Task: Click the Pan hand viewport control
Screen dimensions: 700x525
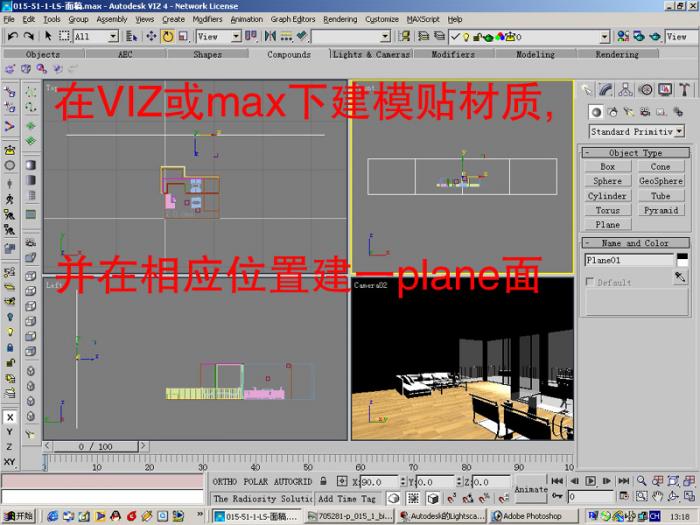Action: click(657, 496)
